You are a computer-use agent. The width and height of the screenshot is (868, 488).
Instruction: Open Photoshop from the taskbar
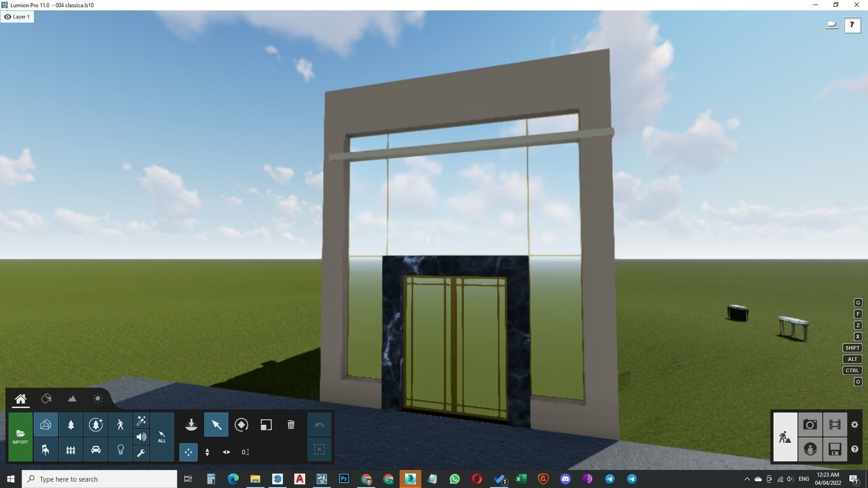click(344, 479)
